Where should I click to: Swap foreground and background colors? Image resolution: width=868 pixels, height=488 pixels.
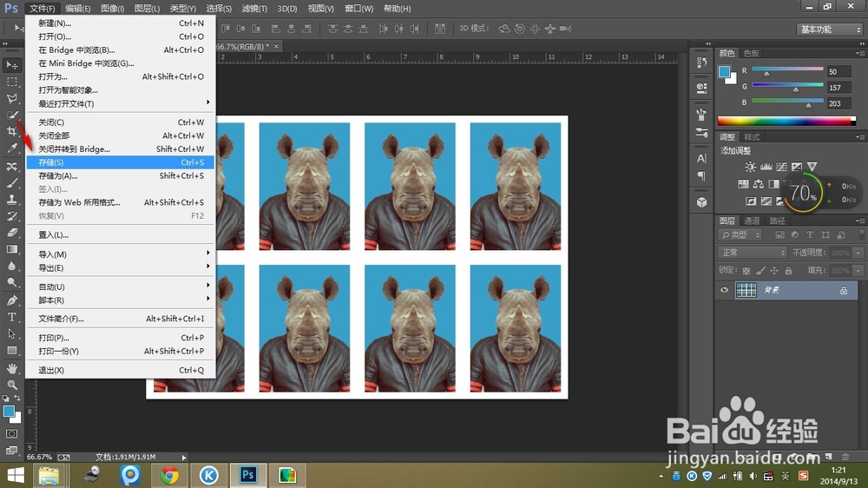(17, 399)
